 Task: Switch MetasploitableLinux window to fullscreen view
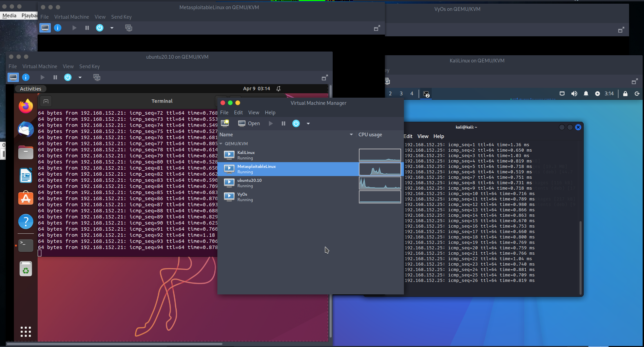tap(377, 28)
